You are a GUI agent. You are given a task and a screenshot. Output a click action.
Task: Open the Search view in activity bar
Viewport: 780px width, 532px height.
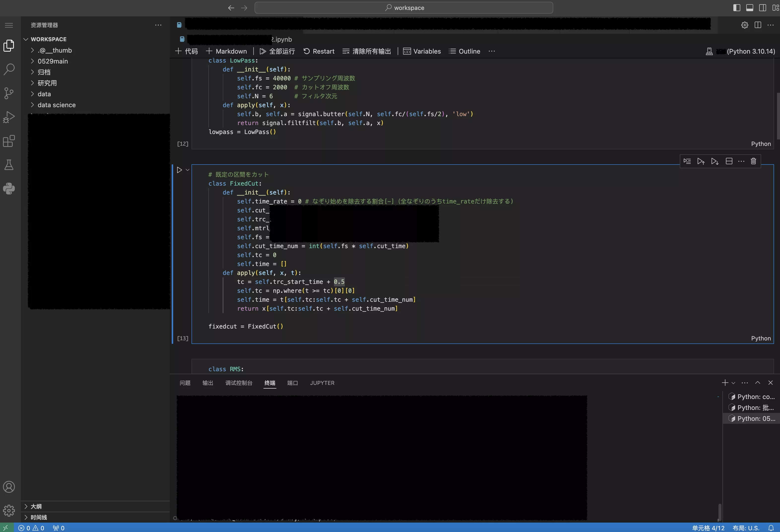[x=9, y=69]
